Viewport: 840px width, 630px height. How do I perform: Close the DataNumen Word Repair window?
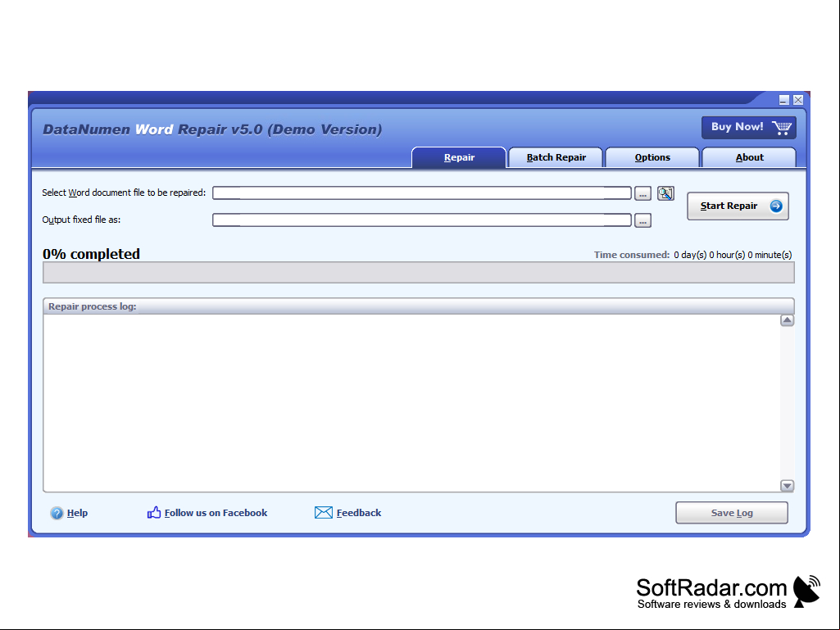pos(798,100)
